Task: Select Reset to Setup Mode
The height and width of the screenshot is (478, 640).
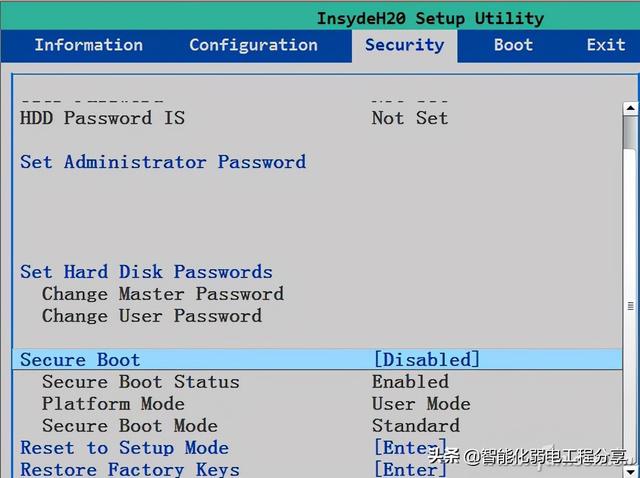Action: pyautogui.click(x=124, y=448)
